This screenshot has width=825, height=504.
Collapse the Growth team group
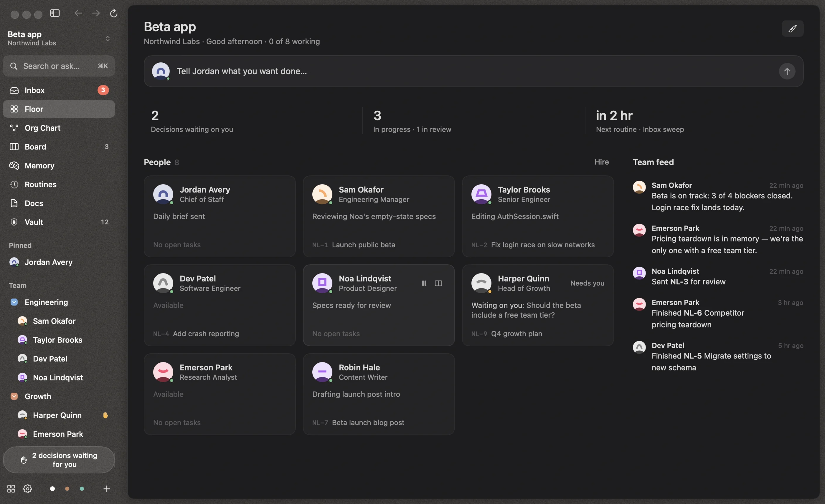(x=14, y=396)
